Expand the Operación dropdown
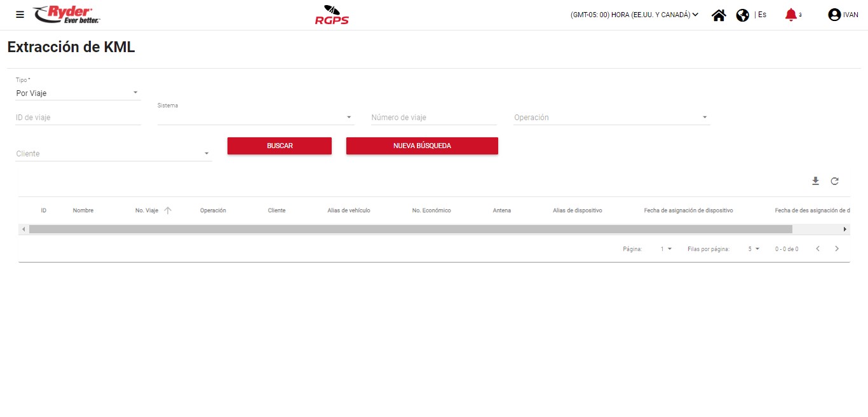 (611, 118)
